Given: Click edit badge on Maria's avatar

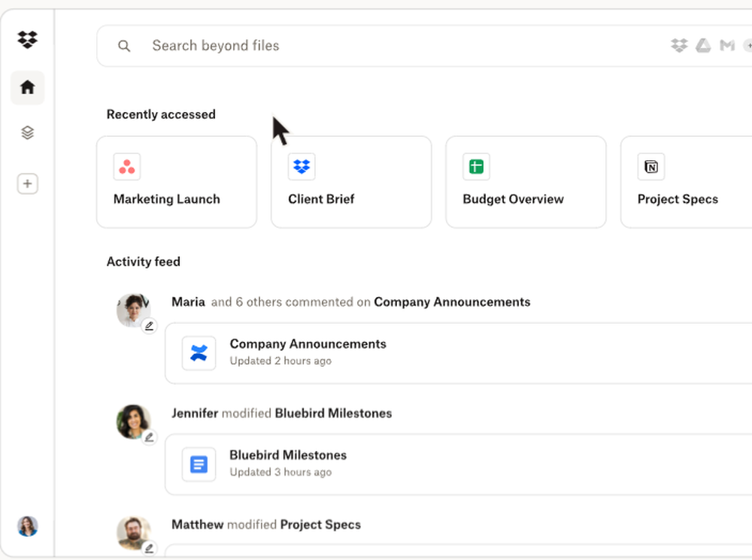Looking at the screenshot, I should click(149, 326).
